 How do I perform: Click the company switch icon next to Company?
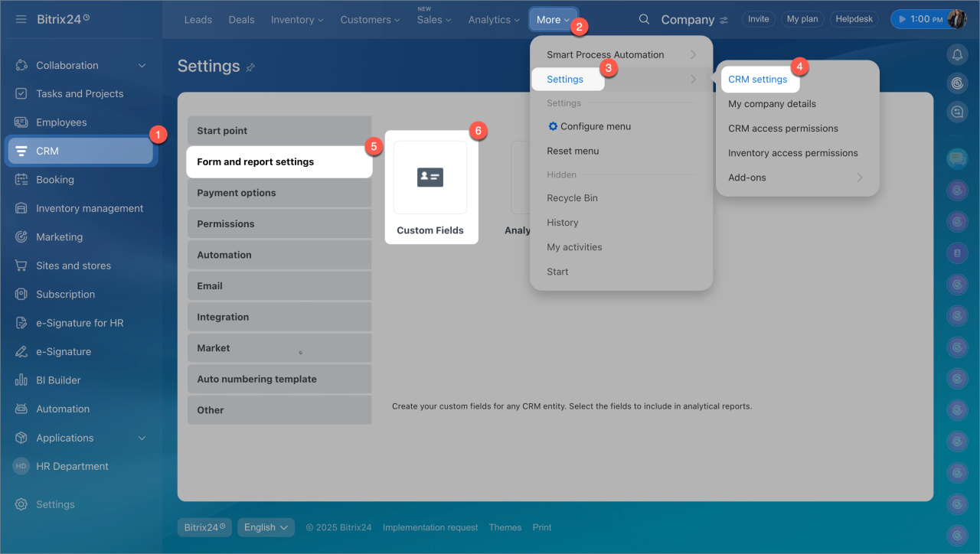click(724, 20)
